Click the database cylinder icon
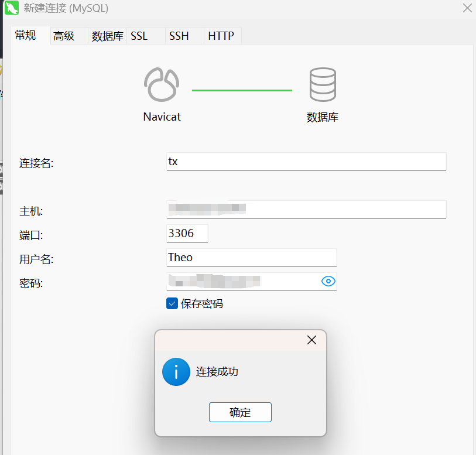Screen dimensions: 476x455 (x=323, y=84)
